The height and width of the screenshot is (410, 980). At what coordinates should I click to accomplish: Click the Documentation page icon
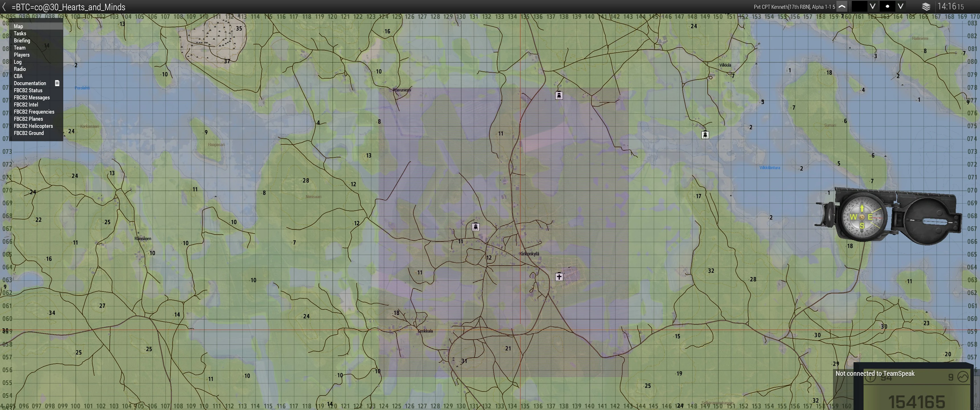tap(57, 83)
